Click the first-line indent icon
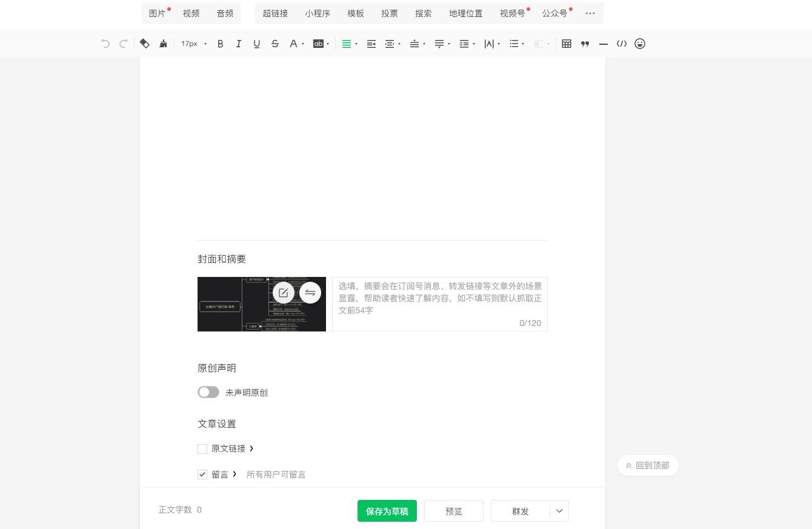Screen dimensions: 812x529 click(x=371, y=44)
